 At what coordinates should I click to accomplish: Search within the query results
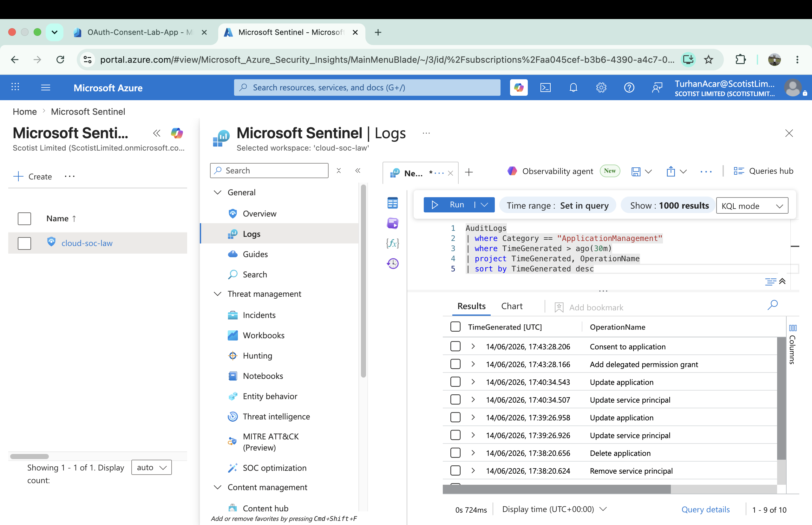772,305
